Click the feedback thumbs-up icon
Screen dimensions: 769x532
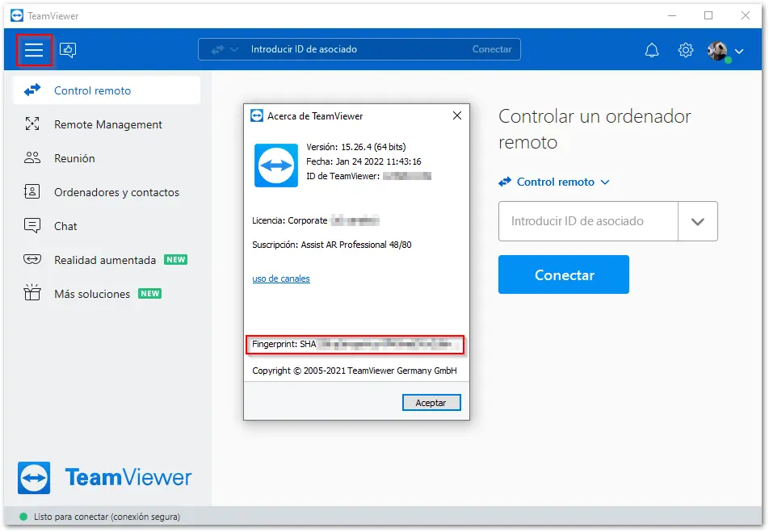(x=68, y=49)
